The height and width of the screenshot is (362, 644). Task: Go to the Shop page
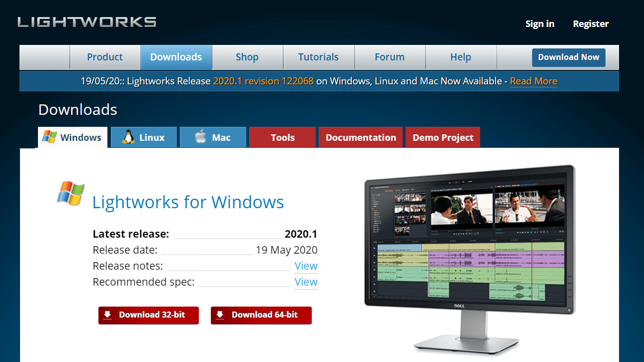[247, 57]
